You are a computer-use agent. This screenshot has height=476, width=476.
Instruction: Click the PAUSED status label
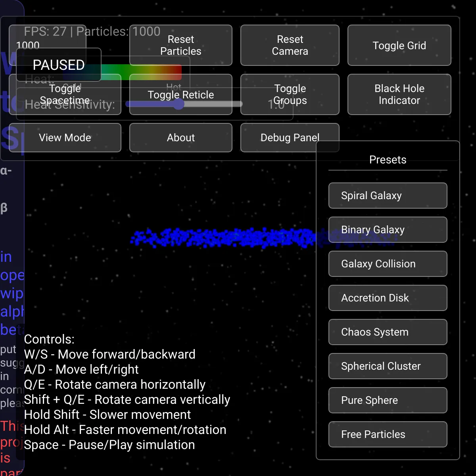[x=59, y=65]
